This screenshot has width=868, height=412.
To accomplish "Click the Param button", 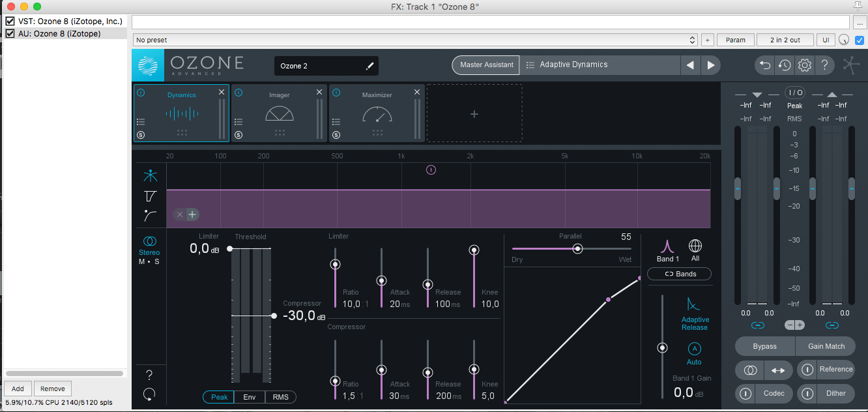I will click(736, 40).
